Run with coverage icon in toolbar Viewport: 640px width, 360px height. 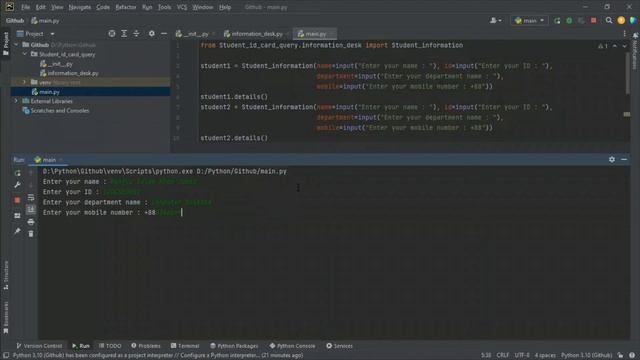581,20
